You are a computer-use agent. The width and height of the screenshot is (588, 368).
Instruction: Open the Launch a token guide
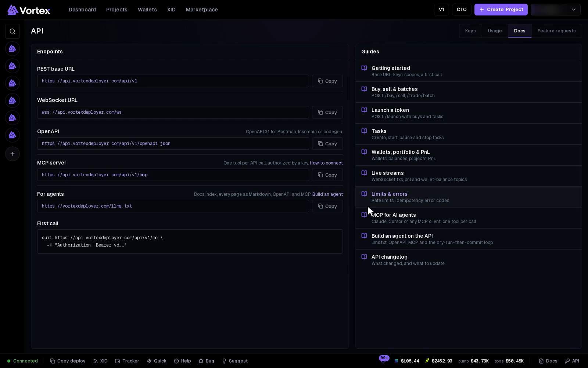click(469, 113)
